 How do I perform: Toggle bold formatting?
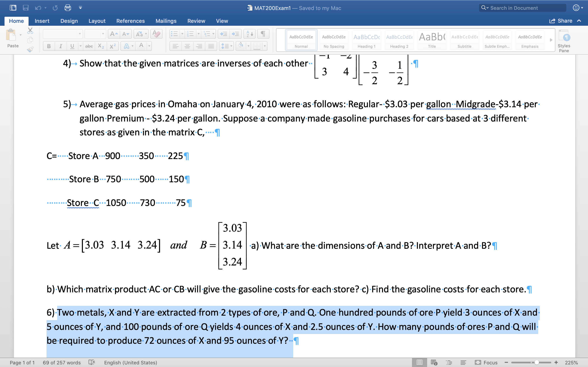[x=49, y=46]
